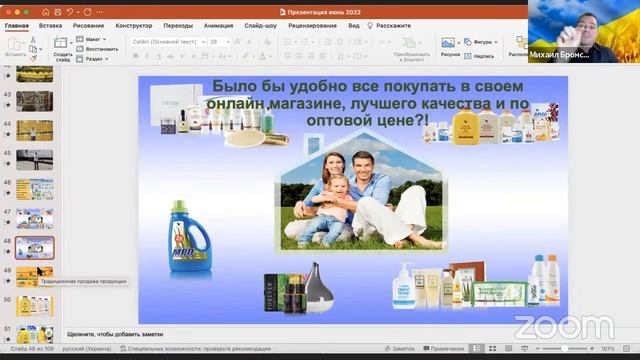Image resolution: width=640 pixels, height=360 pixels.
Task: Click the Восстановить reset button
Action: point(97,49)
